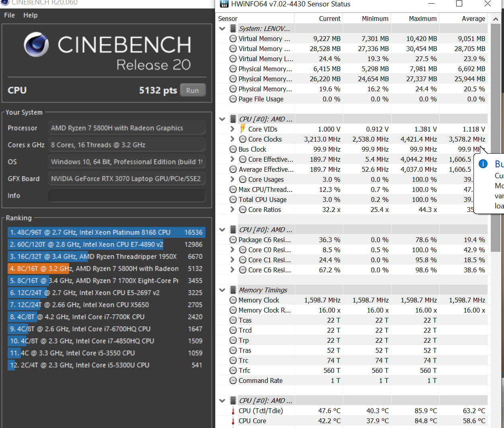Click the System LENOV chip icon

coord(233,29)
